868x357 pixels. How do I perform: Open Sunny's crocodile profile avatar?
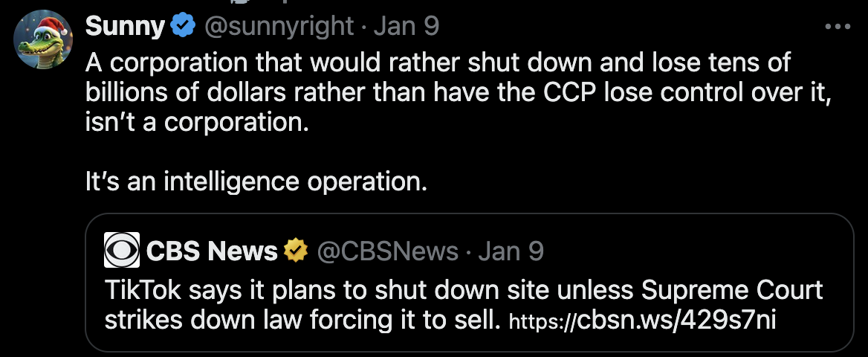[x=42, y=39]
